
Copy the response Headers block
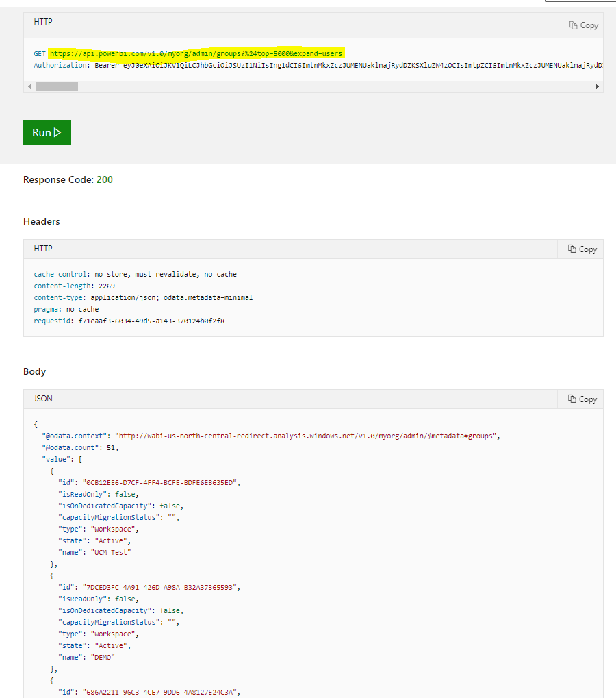(582, 249)
